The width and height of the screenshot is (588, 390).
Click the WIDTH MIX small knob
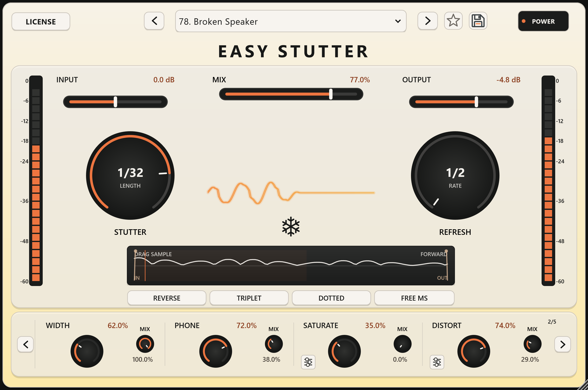pos(145,344)
